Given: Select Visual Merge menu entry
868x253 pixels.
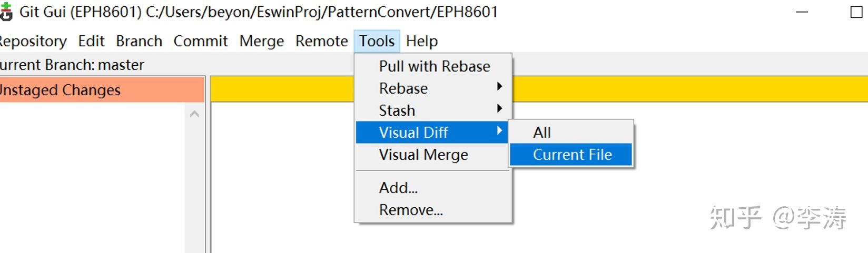Looking at the screenshot, I should pos(432,155).
